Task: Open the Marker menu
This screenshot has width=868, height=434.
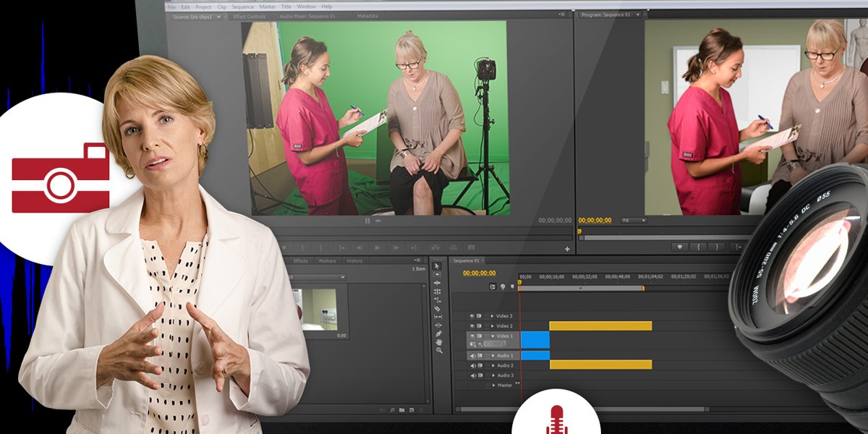Action: point(267,7)
